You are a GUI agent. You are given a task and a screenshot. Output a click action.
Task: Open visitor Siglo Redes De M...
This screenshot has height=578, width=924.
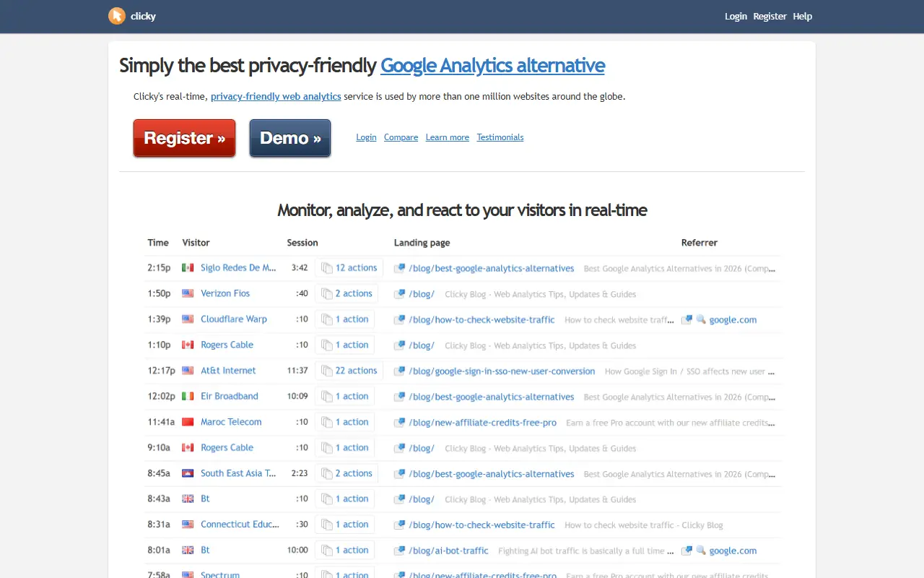click(x=238, y=267)
